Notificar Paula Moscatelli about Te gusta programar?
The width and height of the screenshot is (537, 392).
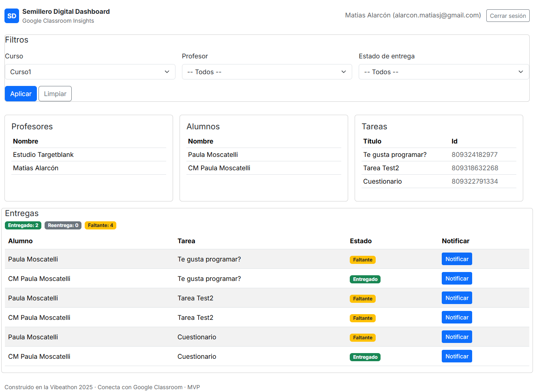pyautogui.click(x=457, y=259)
